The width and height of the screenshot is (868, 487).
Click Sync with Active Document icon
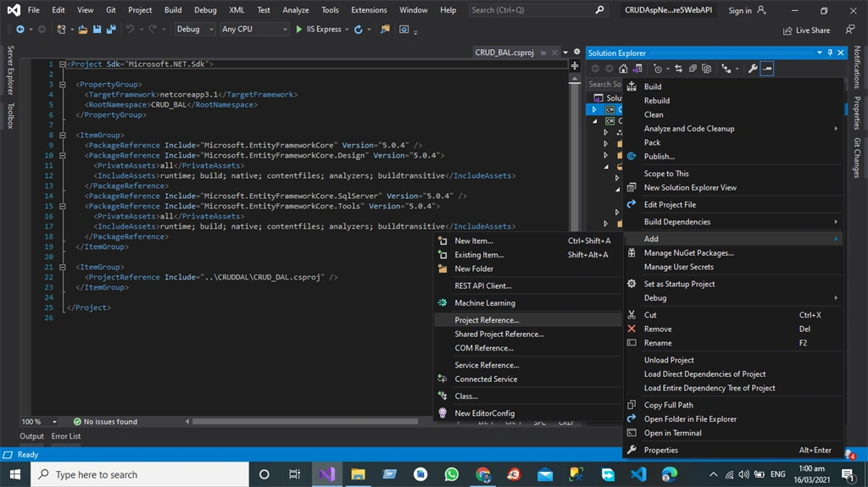(679, 69)
